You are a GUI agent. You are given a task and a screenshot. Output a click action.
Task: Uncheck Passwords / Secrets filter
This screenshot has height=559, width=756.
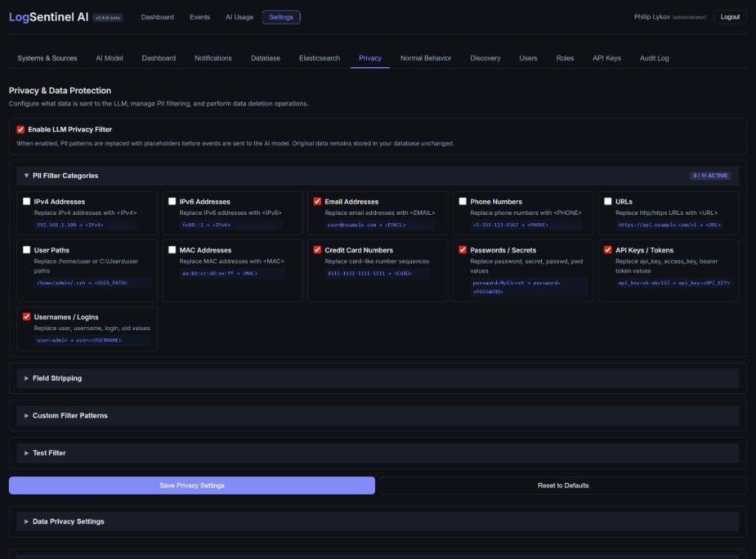[x=463, y=250]
